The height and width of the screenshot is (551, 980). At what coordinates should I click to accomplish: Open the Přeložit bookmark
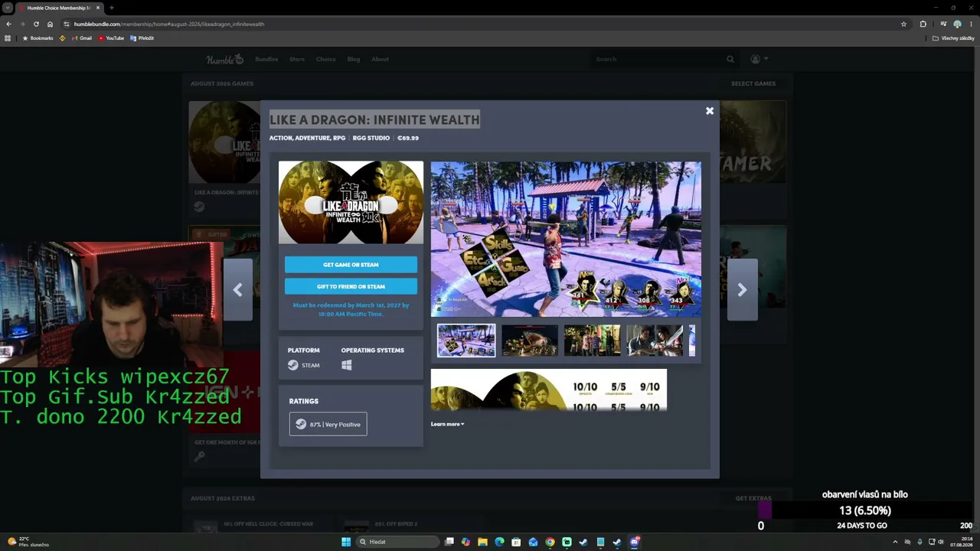[142, 38]
